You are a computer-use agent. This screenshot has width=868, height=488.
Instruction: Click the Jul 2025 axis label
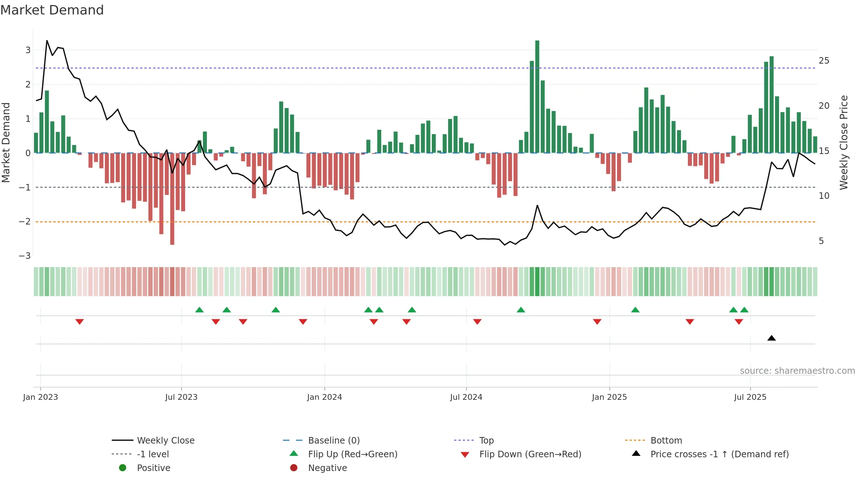750,397
